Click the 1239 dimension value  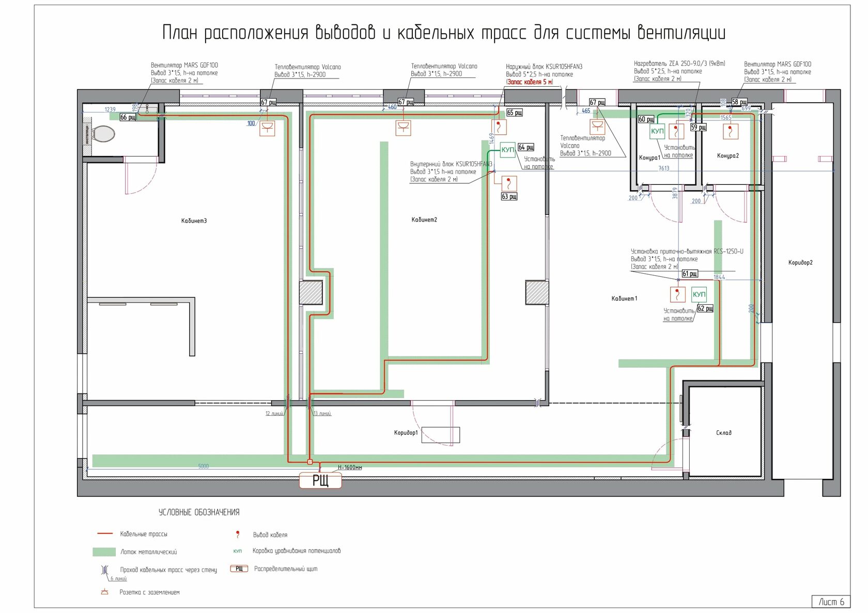point(110,109)
